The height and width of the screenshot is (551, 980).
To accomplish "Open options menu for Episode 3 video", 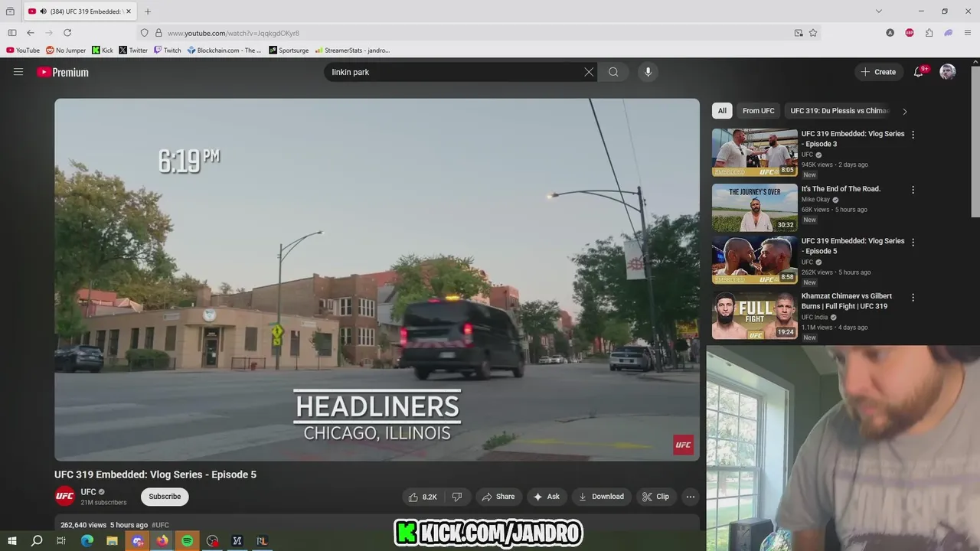I will 913,135.
